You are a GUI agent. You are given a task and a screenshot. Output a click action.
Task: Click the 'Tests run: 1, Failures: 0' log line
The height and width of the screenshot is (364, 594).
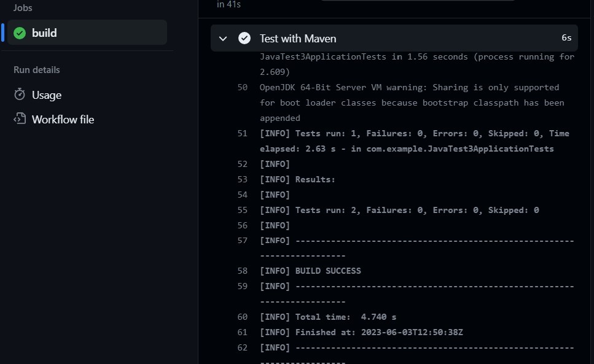(415, 141)
